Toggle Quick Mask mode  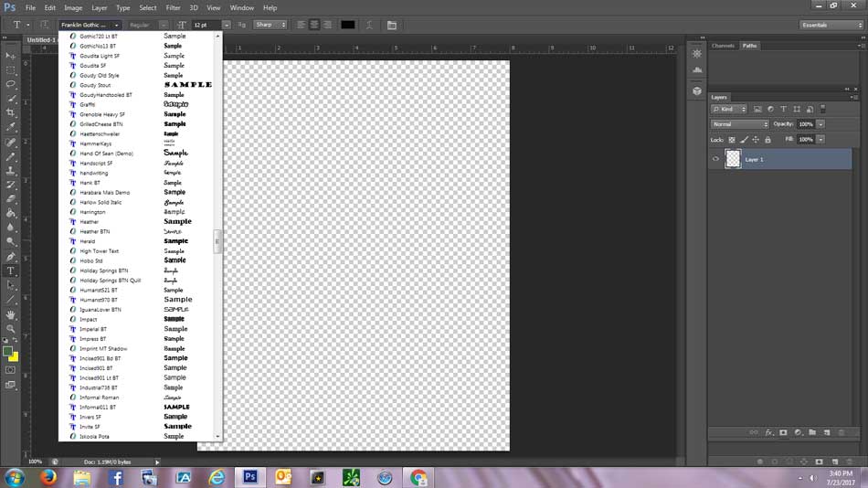(x=11, y=370)
